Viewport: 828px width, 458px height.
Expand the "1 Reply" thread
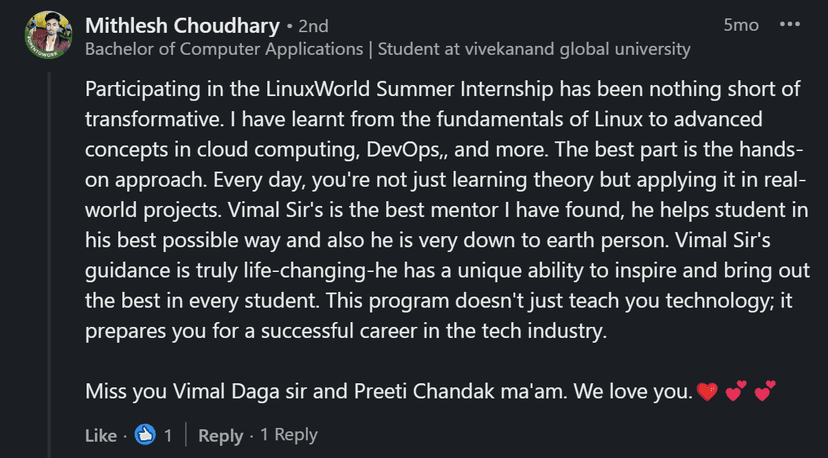click(288, 435)
